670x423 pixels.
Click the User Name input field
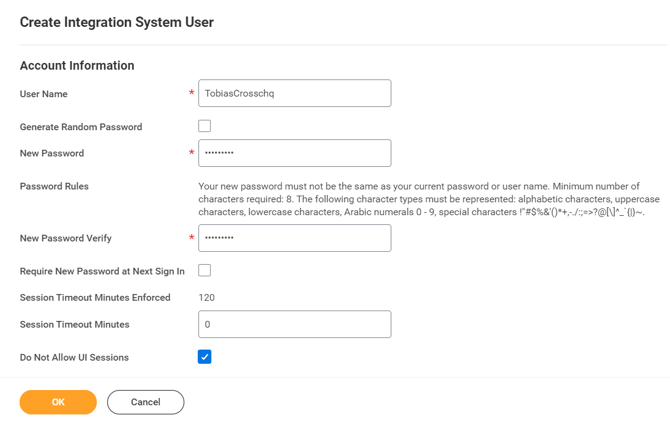[294, 93]
